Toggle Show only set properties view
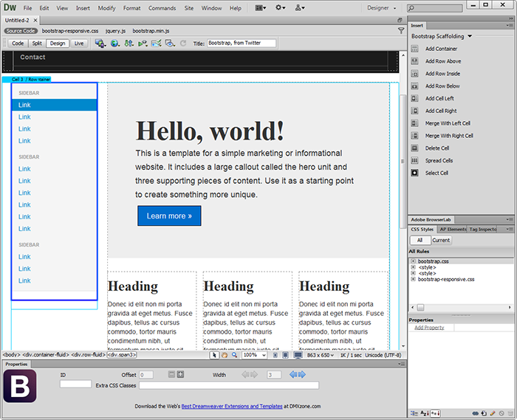 coord(435,413)
